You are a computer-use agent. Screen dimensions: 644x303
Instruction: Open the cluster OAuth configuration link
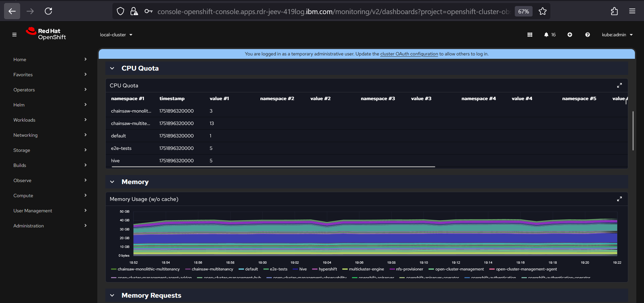point(409,54)
